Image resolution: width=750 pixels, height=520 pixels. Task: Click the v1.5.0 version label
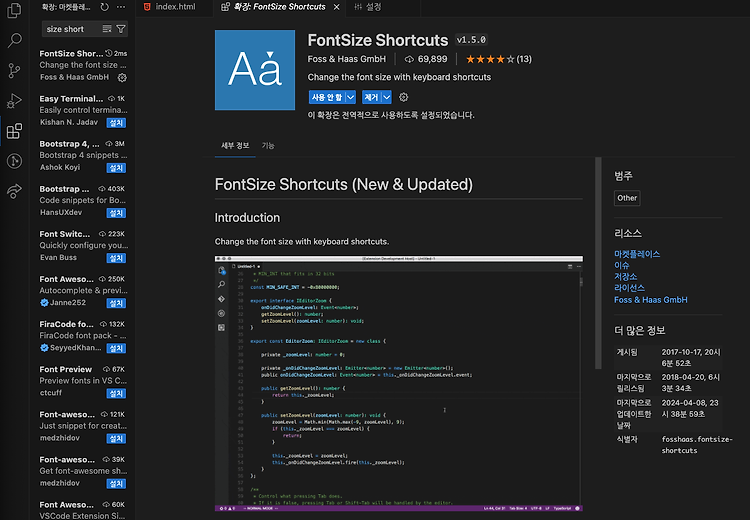471,40
